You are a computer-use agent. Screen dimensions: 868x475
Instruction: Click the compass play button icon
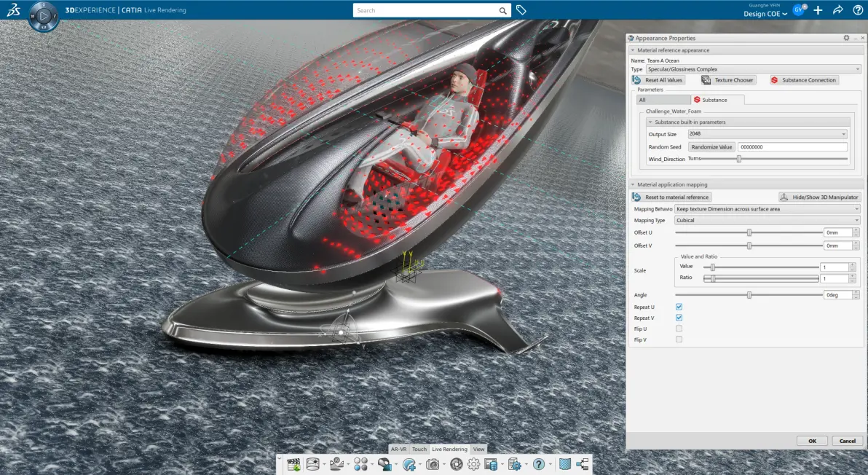[x=44, y=16]
